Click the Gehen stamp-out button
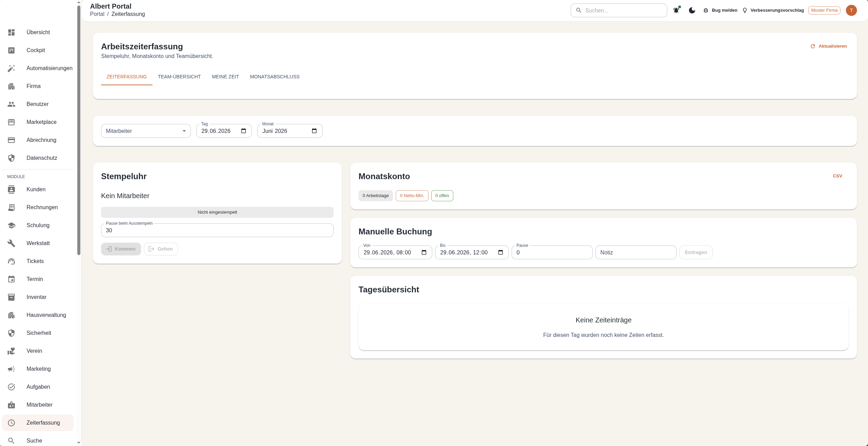The image size is (868, 446). tap(161, 249)
